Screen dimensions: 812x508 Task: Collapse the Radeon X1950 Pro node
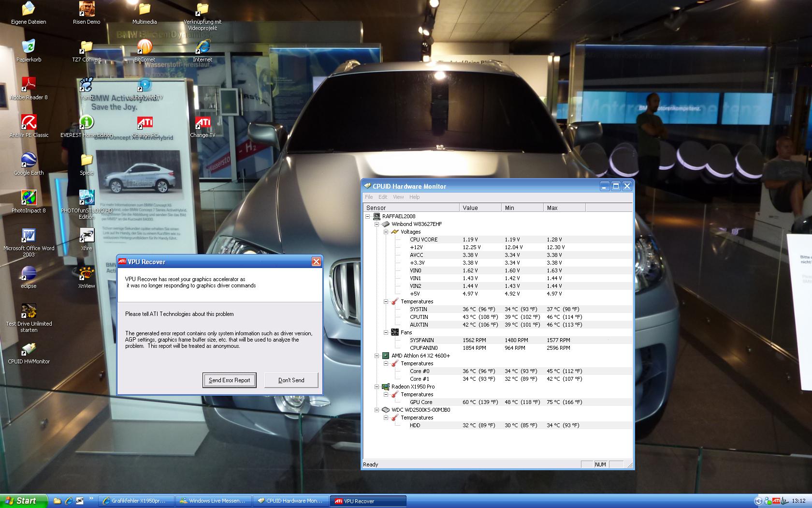[377, 387]
